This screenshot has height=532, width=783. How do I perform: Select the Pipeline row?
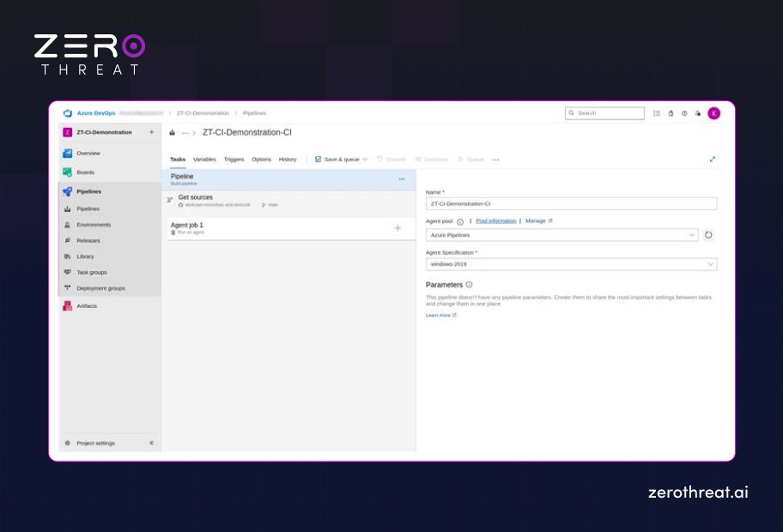point(288,179)
